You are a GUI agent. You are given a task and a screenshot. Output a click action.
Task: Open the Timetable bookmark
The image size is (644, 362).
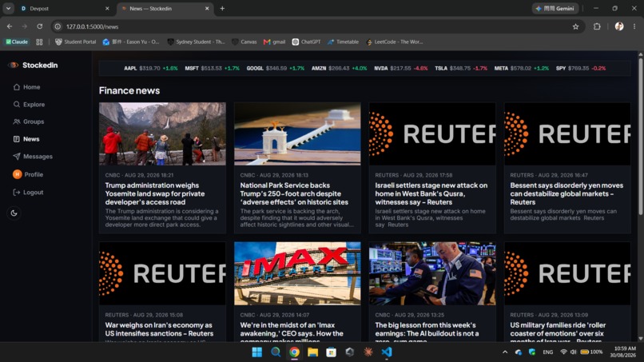pos(343,42)
